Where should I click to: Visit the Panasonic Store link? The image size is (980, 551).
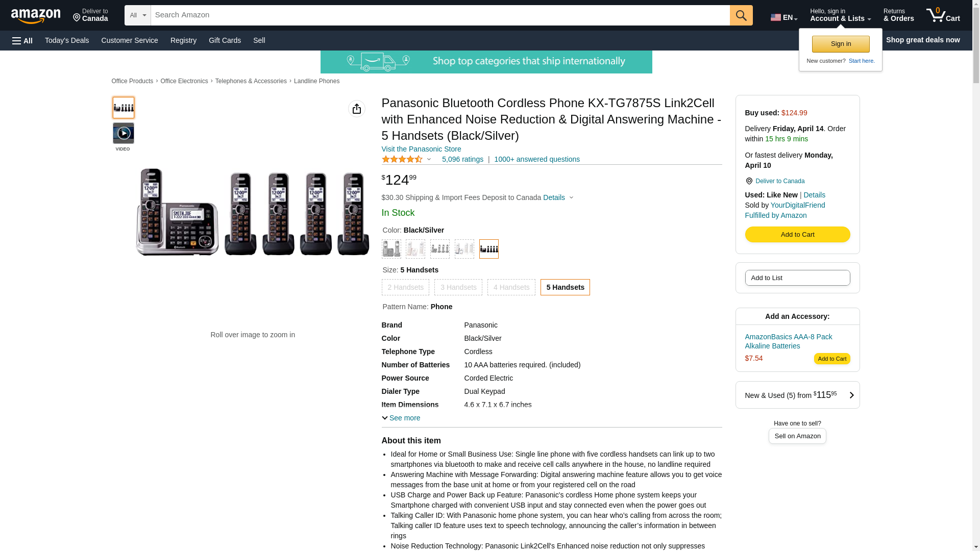[421, 149]
